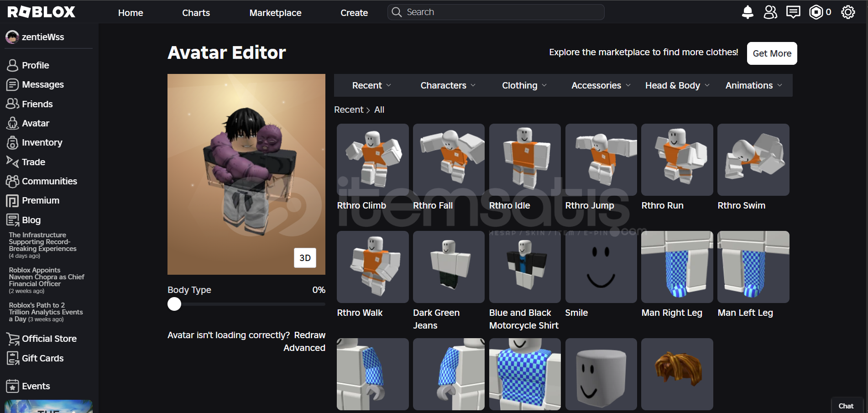Go to Create in the top navigation
Viewport: 868px width, 413px height.
coord(354,13)
